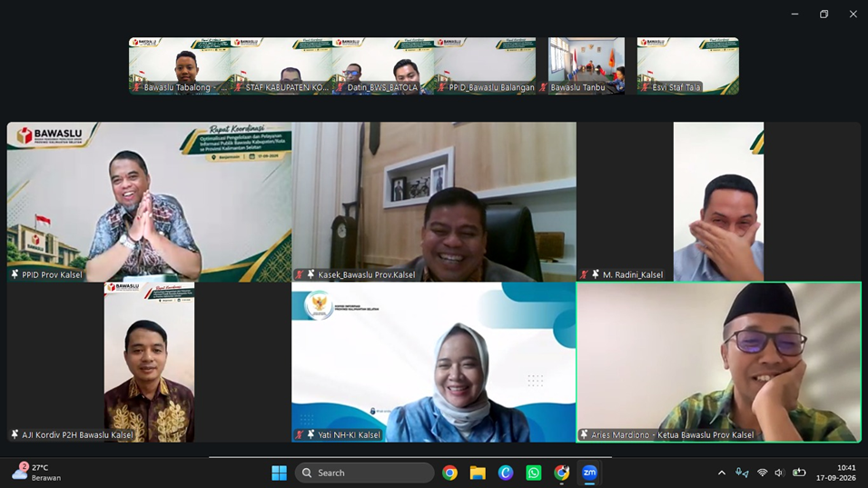The image size is (868, 488).
Task: Open the weather widget showing 27°C Berawan
Action: 36,473
